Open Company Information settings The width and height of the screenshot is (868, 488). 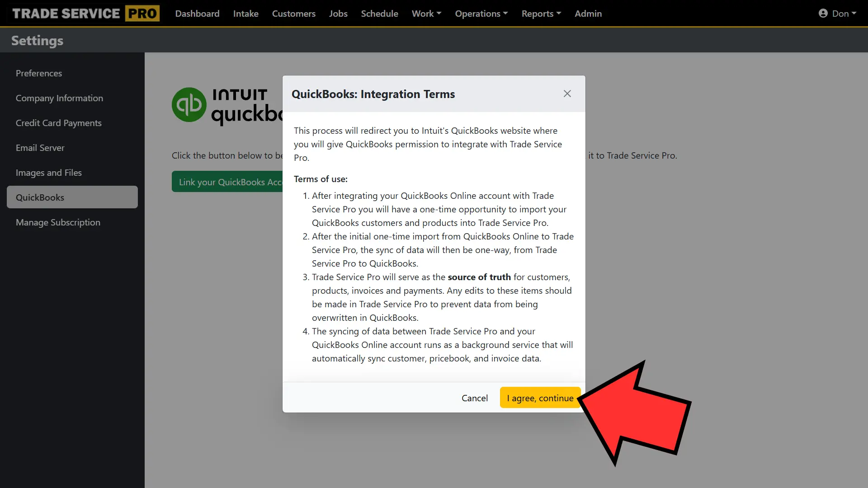tap(59, 98)
